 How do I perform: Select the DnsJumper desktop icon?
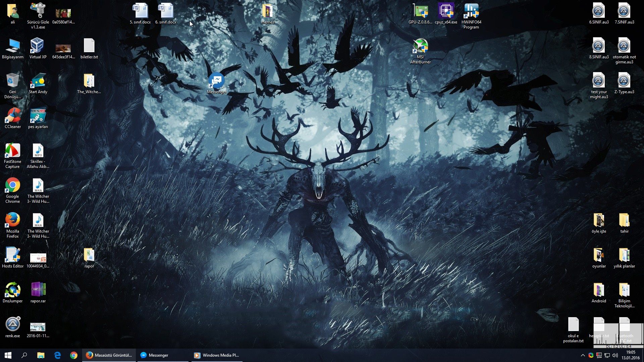click(13, 290)
